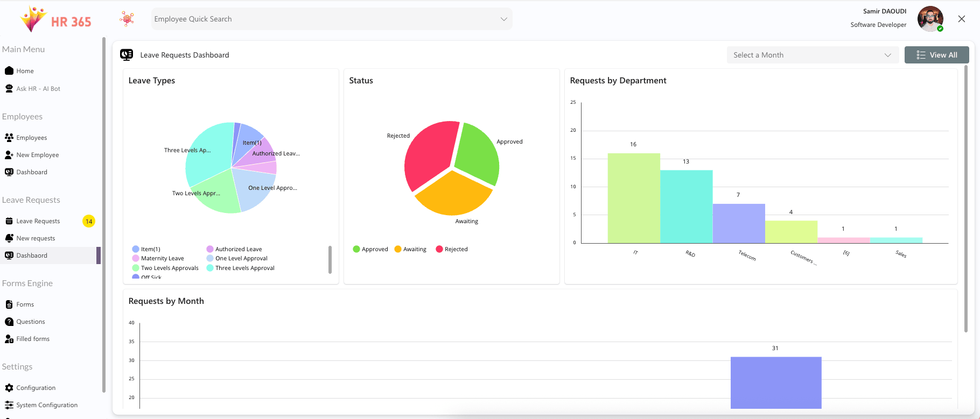
Task: Toggle the One Level Approval legend entry
Action: 237,258
